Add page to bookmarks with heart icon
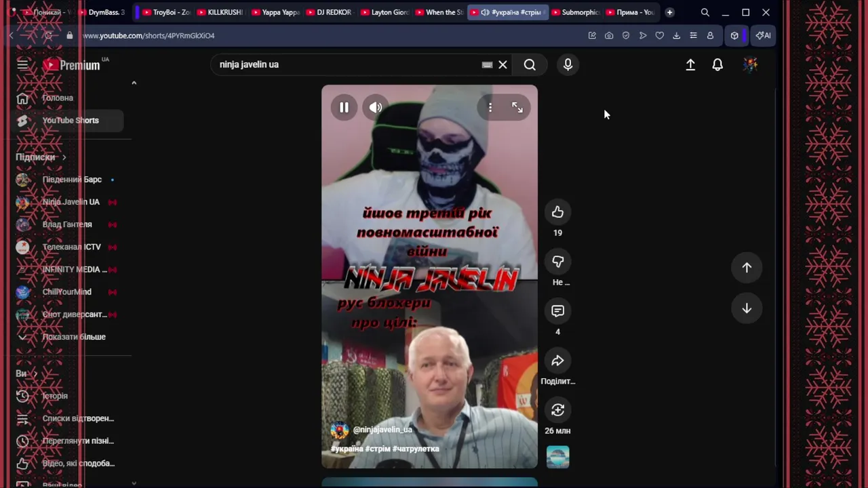Screen dimensions: 868x488 click(659, 35)
